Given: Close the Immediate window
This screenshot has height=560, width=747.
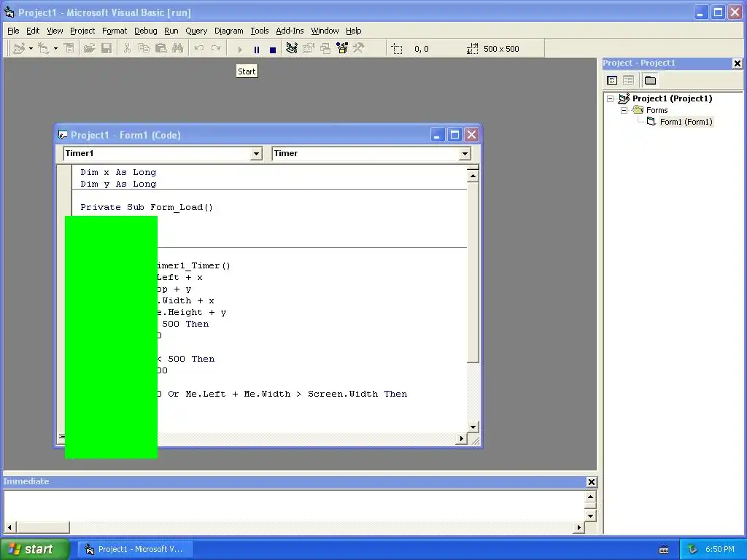Looking at the screenshot, I should click(591, 482).
